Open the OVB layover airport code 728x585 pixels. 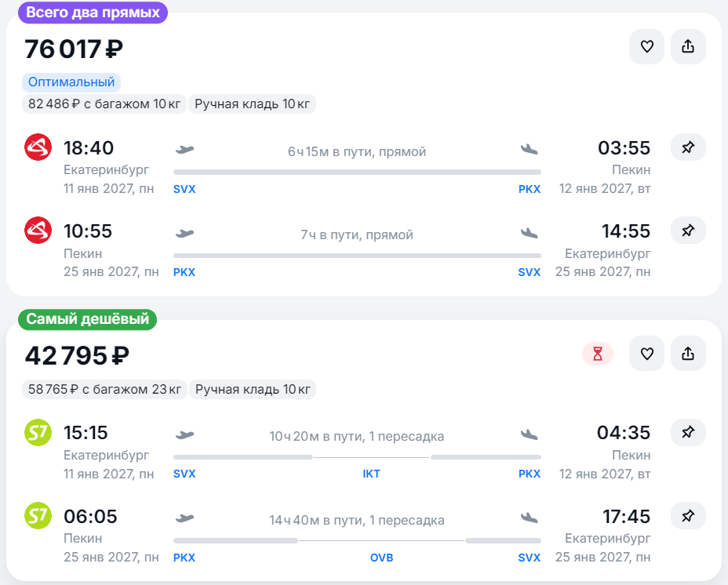381,558
